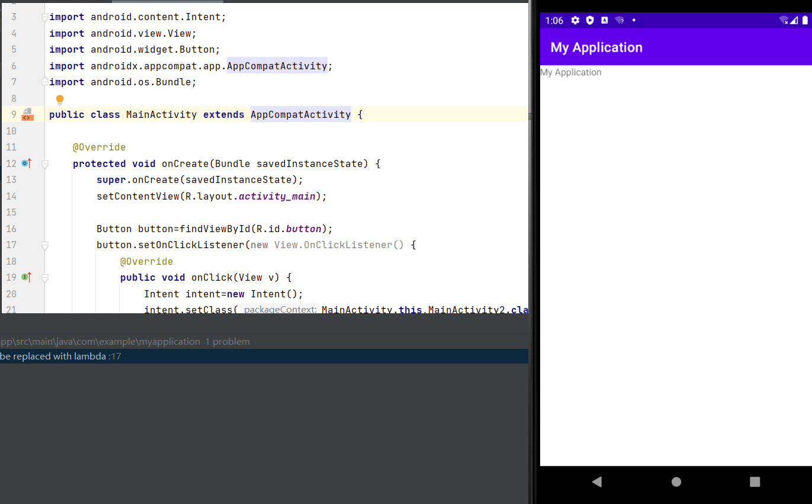This screenshot has width=812, height=504.
Task: Collapse the onCreate method at line 12
Action: tap(45, 164)
